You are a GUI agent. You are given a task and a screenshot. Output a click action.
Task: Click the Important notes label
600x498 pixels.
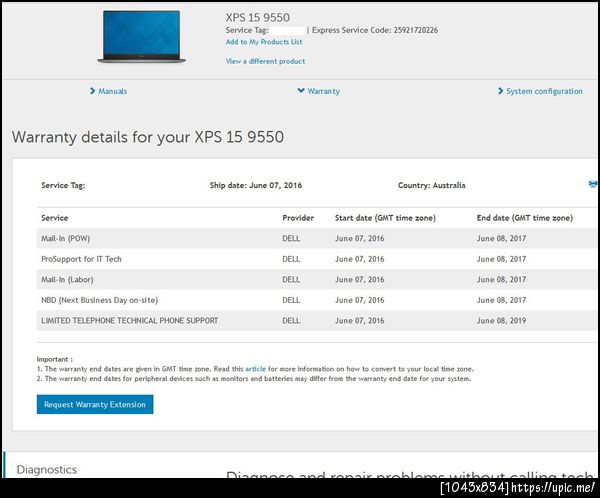(54, 359)
